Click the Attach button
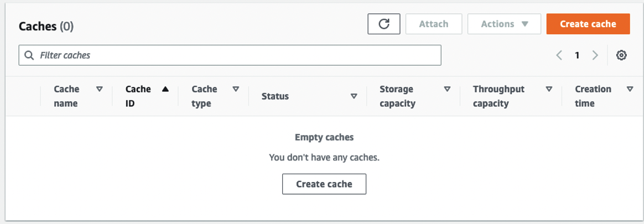This screenshot has height=224, width=644. pyautogui.click(x=433, y=24)
